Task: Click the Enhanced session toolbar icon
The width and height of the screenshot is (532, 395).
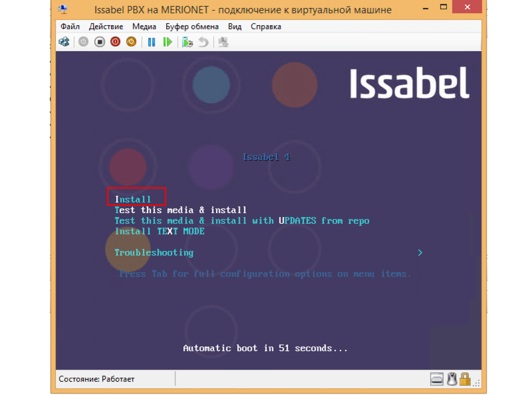Action: point(223,42)
